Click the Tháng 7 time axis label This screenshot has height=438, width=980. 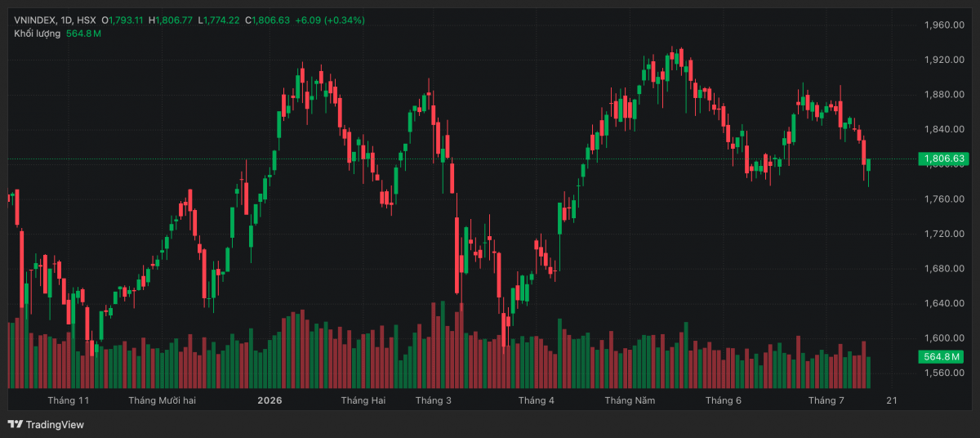click(x=826, y=400)
